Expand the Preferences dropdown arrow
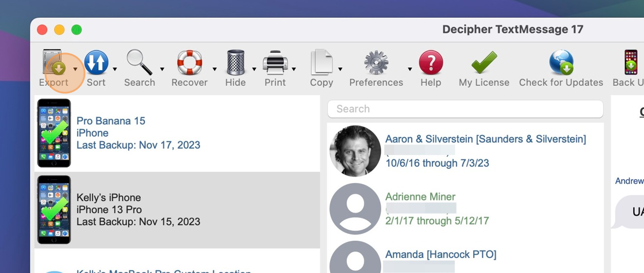The width and height of the screenshot is (644, 273). [410, 69]
